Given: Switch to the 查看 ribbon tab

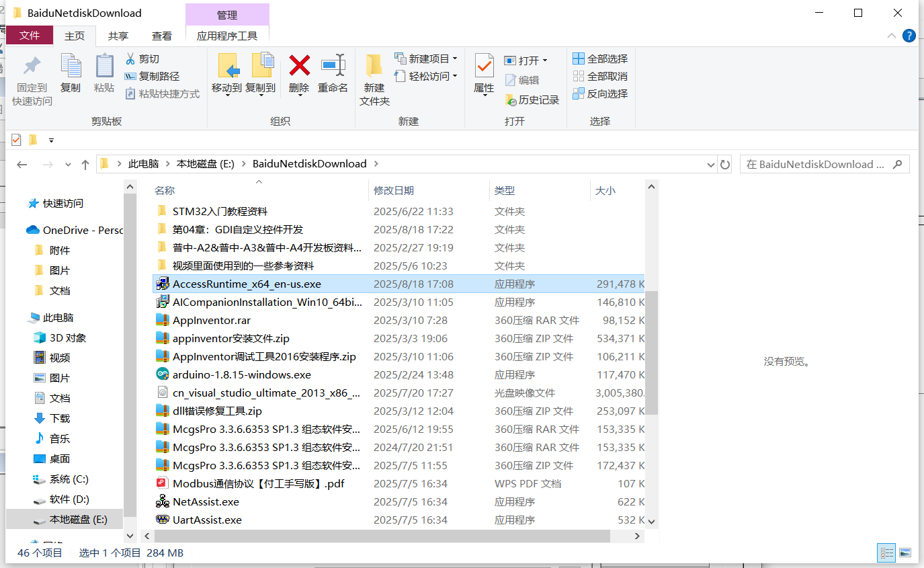Looking at the screenshot, I should (161, 36).
